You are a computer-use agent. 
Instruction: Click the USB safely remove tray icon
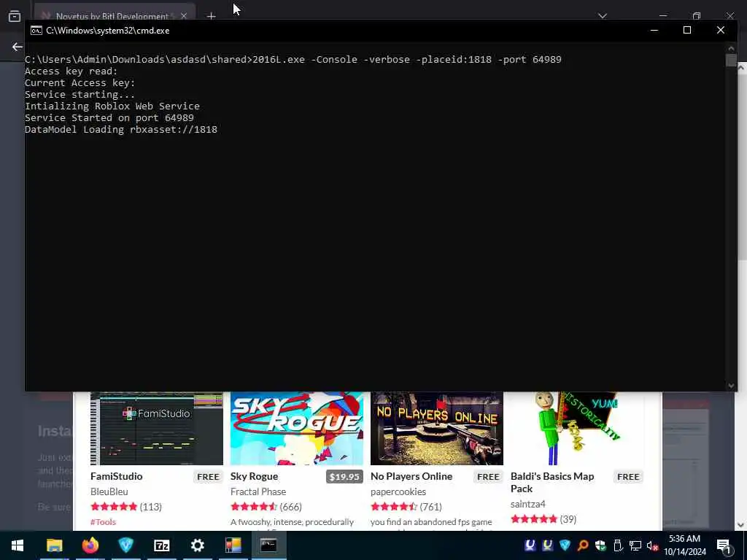[618, 545]
